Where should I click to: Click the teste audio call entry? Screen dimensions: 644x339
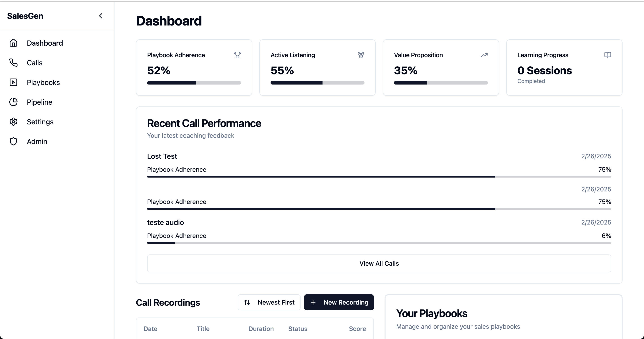[165, 222]
